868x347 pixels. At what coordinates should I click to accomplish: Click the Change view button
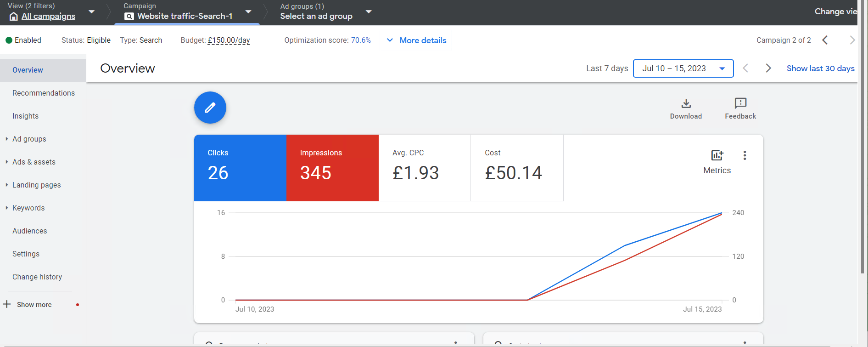point(835,11)
